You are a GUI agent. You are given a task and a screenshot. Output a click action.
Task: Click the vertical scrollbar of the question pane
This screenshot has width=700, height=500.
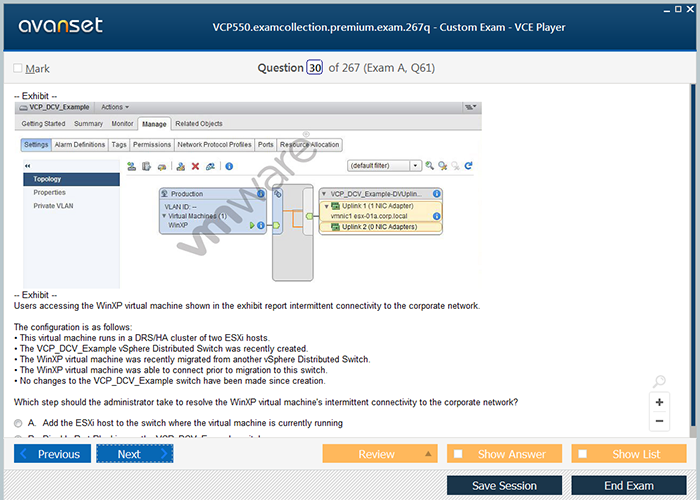693,254
